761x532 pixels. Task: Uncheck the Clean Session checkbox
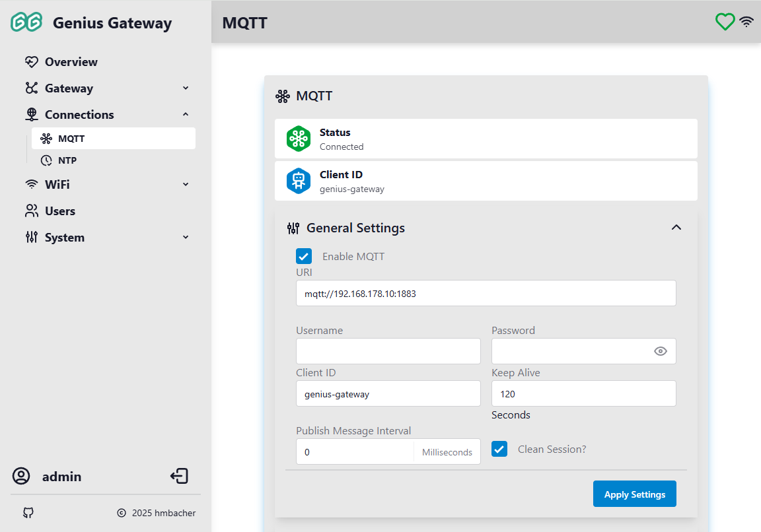(499, 449)
